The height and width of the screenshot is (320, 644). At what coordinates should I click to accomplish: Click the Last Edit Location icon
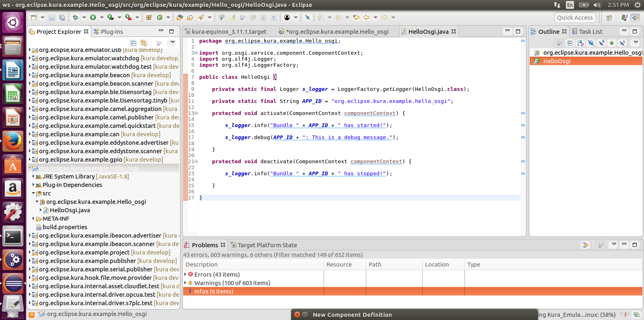(356, 17)
